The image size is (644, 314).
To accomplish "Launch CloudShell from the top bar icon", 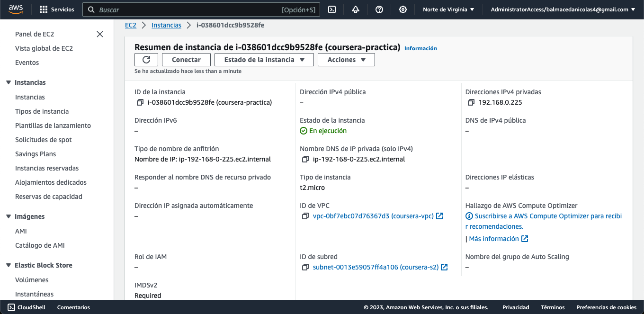I will point(332,9).
